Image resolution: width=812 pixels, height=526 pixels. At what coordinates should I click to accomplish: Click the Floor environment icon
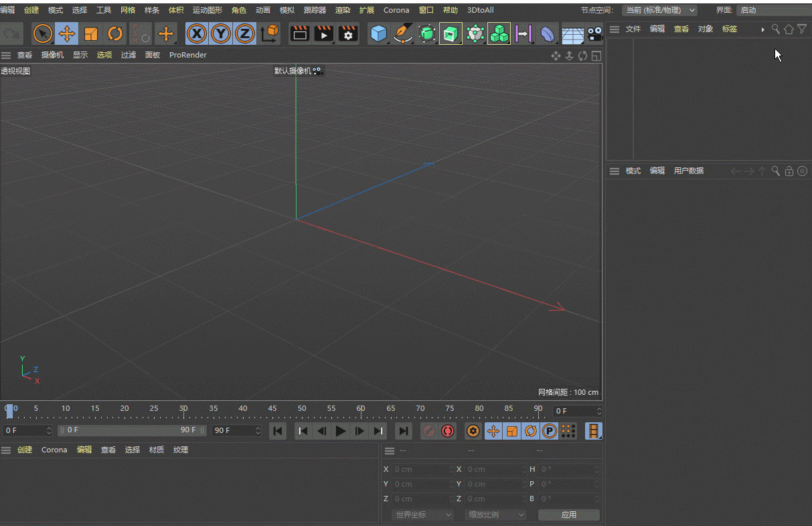click(572, 33)
